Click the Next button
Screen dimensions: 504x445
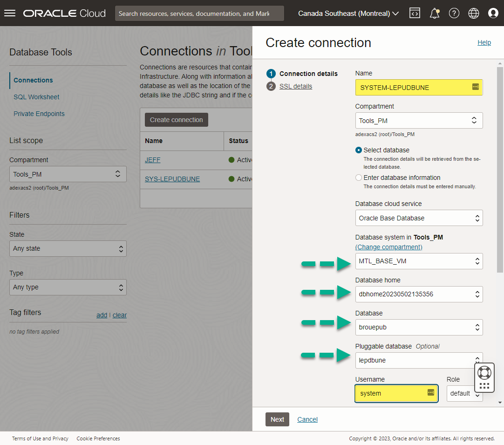coord(277,419)
